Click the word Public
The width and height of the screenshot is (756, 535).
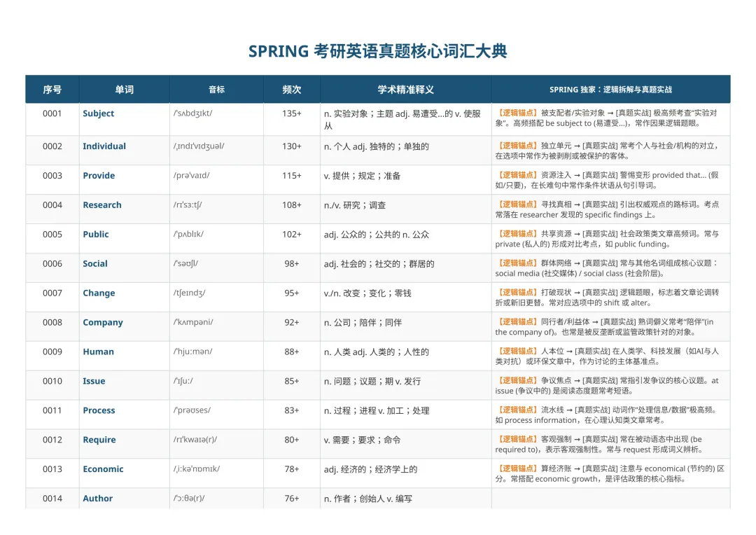pos(95,235)
